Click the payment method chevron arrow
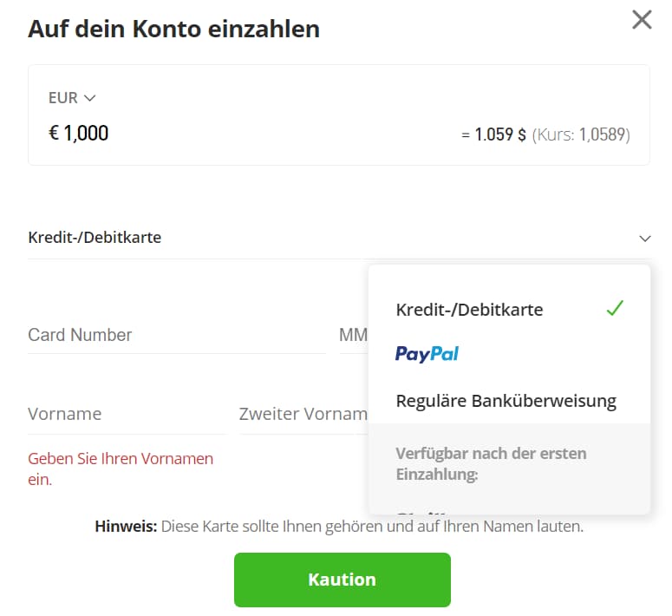 click(x=644, y=238)
